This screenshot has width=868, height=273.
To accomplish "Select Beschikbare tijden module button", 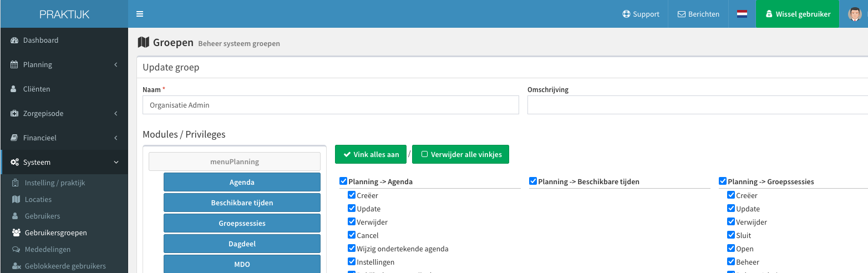I will point(242,203).
